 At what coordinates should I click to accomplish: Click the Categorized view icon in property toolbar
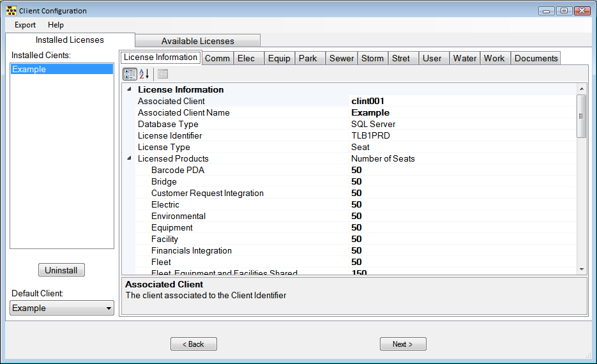click(x=130, y=74)
